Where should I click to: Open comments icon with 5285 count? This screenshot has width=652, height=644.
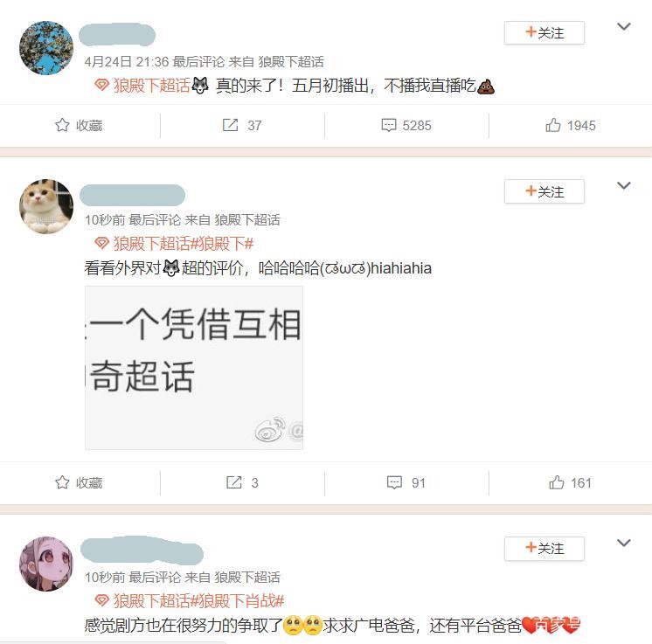point(389,125)
